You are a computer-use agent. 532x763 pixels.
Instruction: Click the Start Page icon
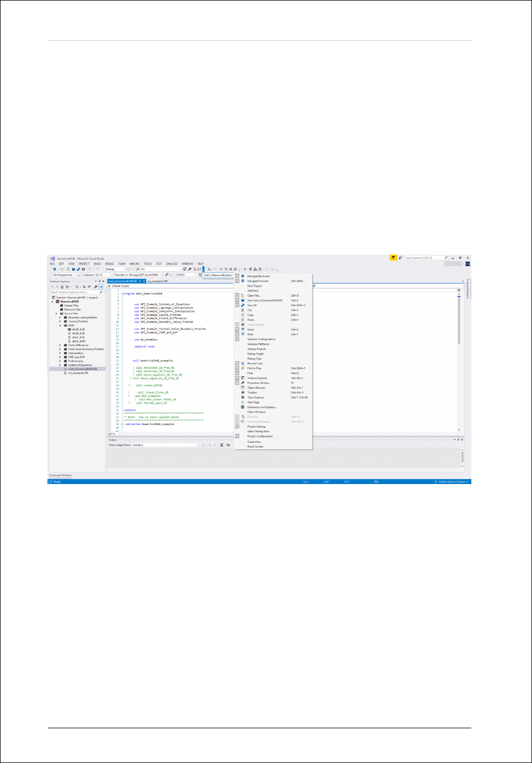click(x=243, y=402)
